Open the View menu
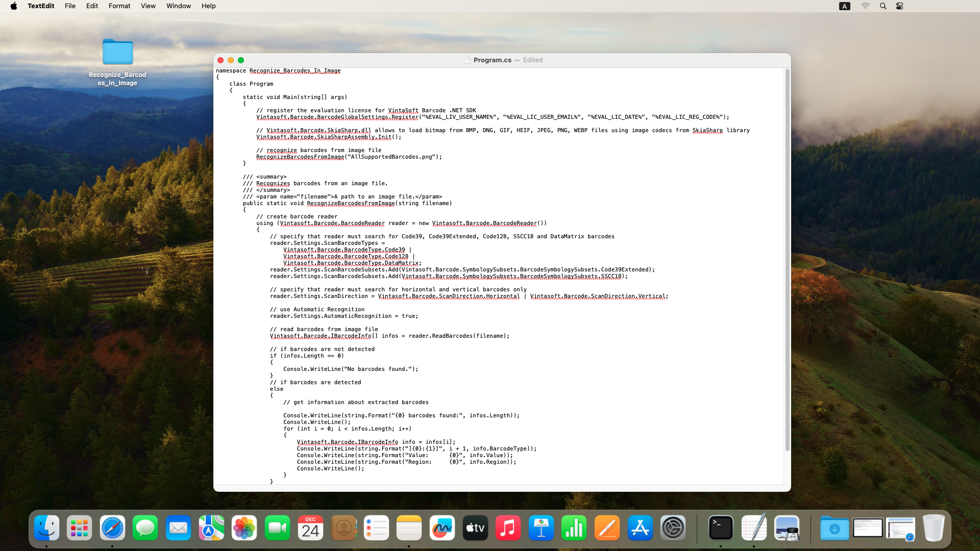Screen dimensions: 980x551 coord(148,6)
